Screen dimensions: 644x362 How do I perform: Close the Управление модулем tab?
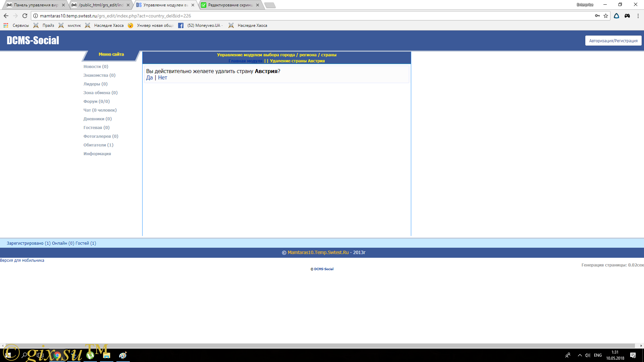[x=193, y=5]
